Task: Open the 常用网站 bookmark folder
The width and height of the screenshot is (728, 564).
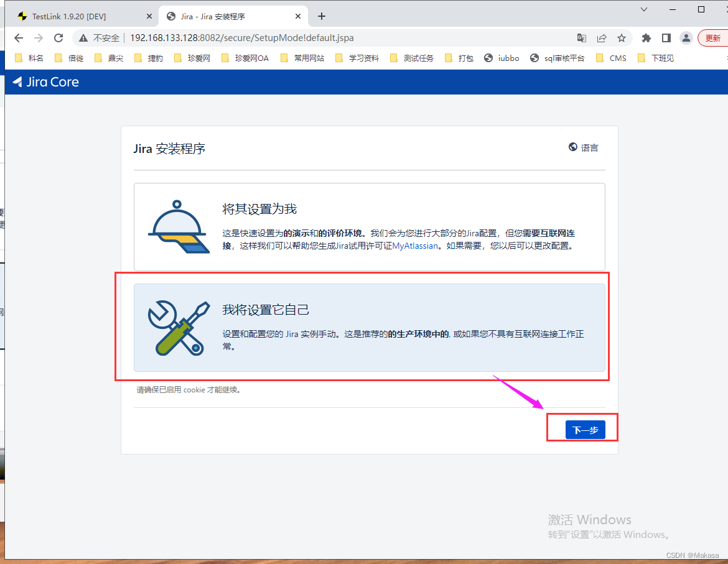Action: (x=302, y=58)
